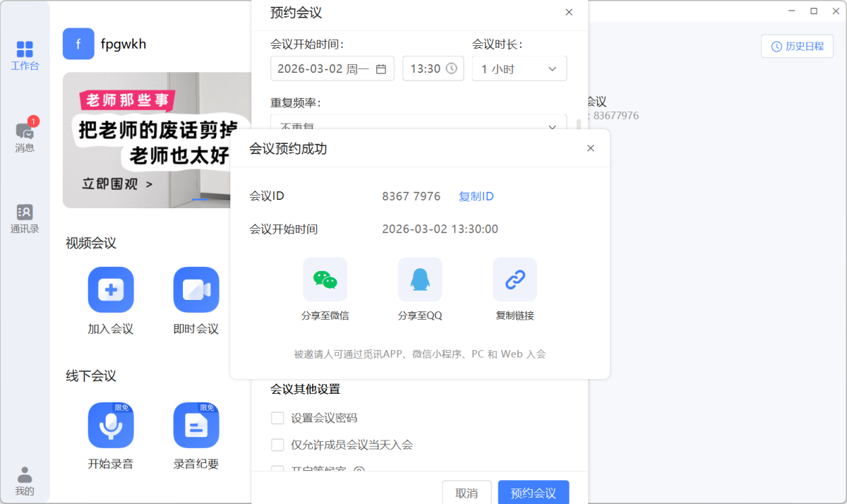Viewport: 847px width, 504px height.
Task: Share meeting to QQ icon
Action: pyautogui.click(x=420, y=280)
